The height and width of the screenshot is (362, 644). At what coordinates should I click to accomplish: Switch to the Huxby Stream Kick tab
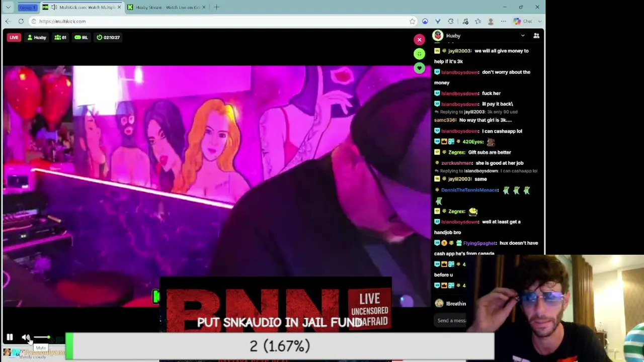click(x=166, y=7)
